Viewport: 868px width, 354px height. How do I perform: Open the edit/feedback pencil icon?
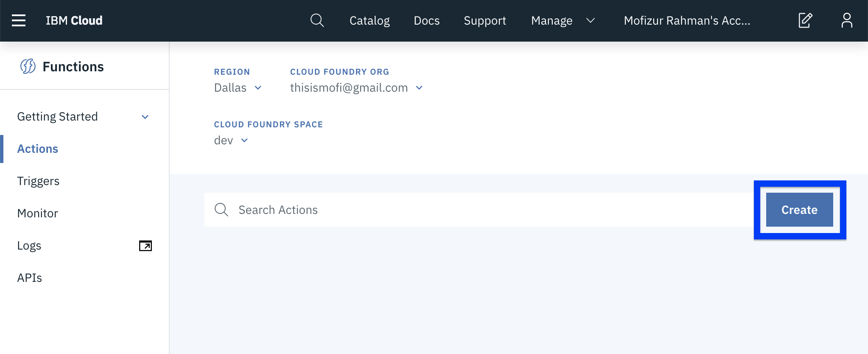click(x=805, y=20)
